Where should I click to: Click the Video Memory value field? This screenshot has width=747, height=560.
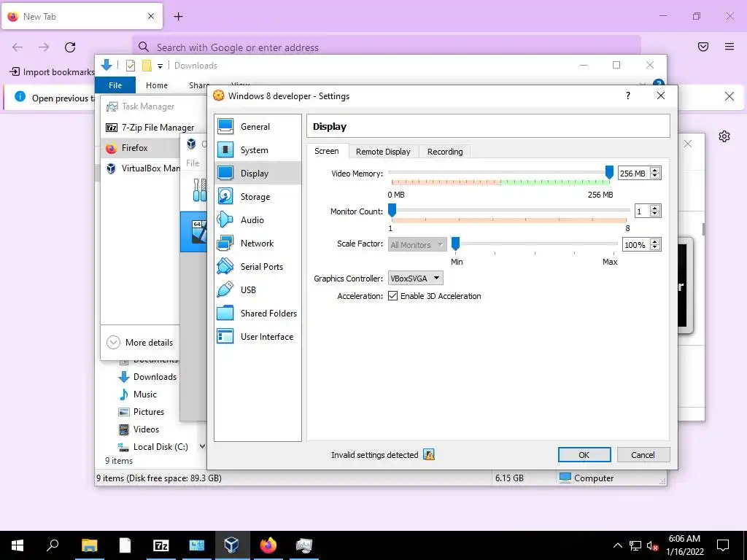[634, 174]
